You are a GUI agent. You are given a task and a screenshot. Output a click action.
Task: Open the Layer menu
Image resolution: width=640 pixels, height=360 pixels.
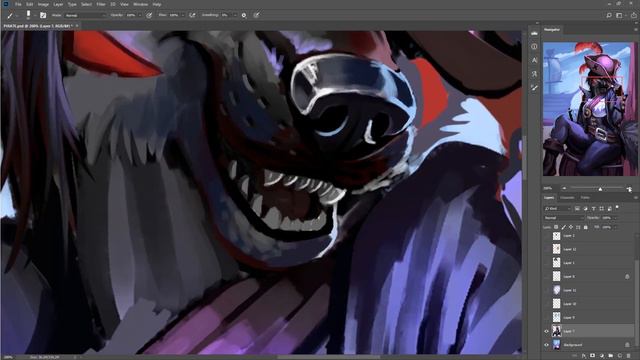pos(58,4)
